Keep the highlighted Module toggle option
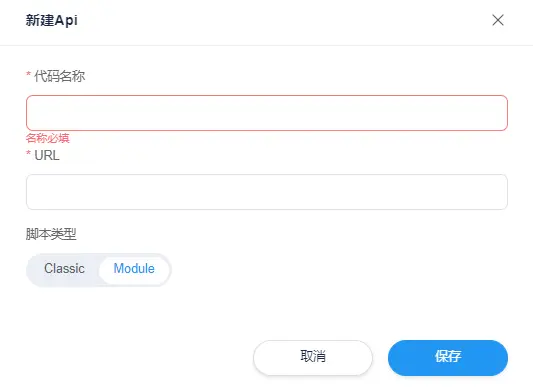Screen dimensions: 533x387 click(x=134, y=269)
